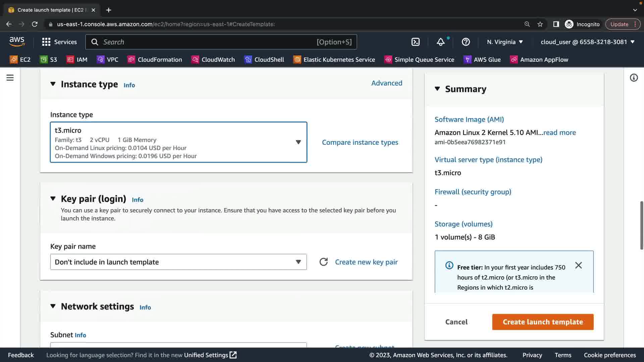Click the page vertical scrollbar
This screenshot has width=644, height=362.
point(641,225)
